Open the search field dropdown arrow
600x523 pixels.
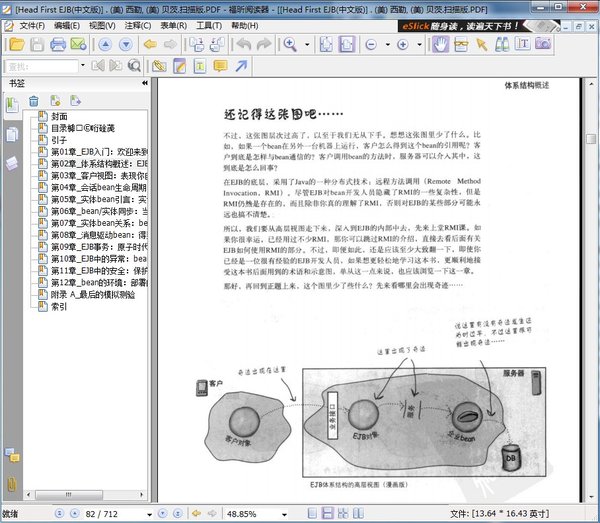click(x=82, y=66)
